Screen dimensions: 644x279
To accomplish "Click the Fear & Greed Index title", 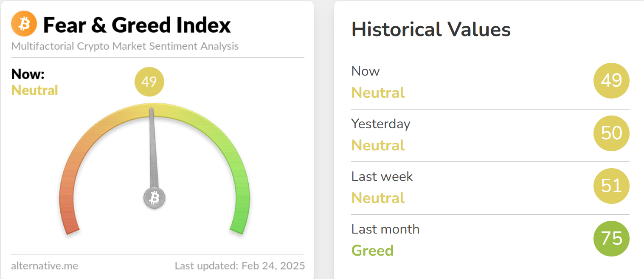I will point(137,25).
